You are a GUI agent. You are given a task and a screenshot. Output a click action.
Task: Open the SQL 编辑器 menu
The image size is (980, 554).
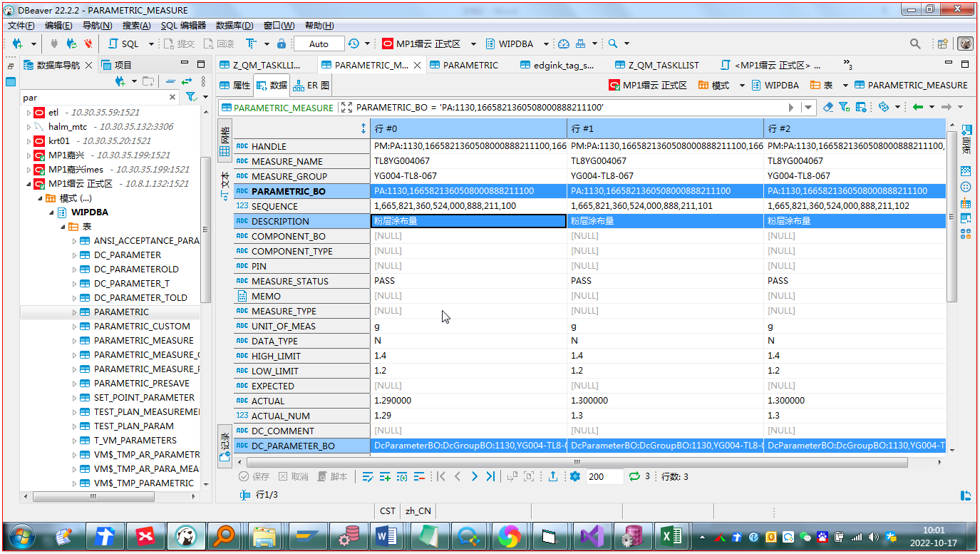pos(183,26)
